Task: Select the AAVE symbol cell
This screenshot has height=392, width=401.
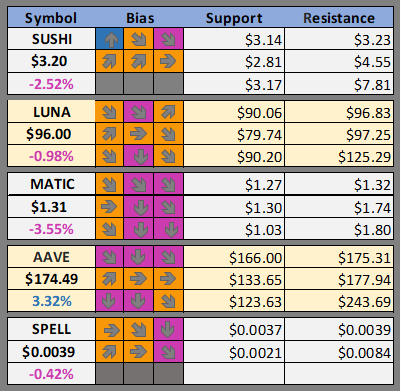Action: coord(52,257)
